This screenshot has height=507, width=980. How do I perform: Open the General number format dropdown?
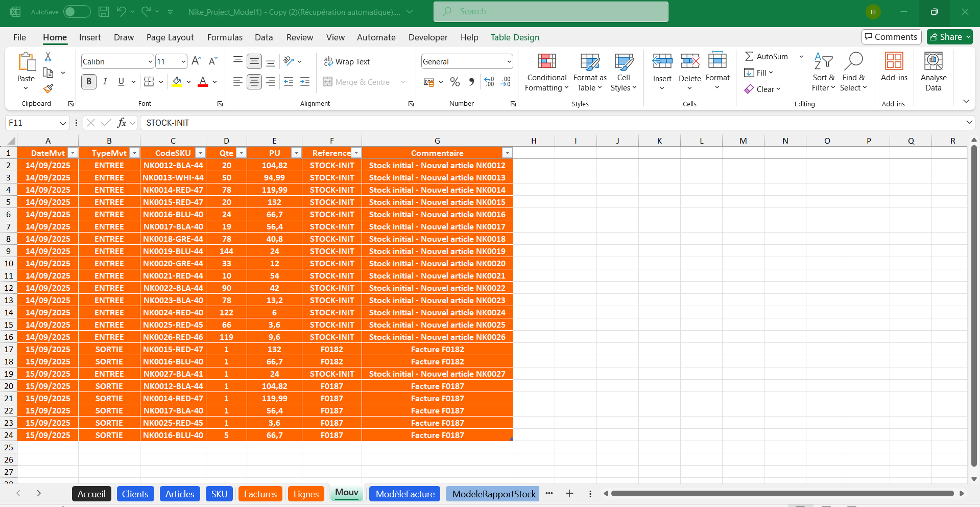point(509,62)
